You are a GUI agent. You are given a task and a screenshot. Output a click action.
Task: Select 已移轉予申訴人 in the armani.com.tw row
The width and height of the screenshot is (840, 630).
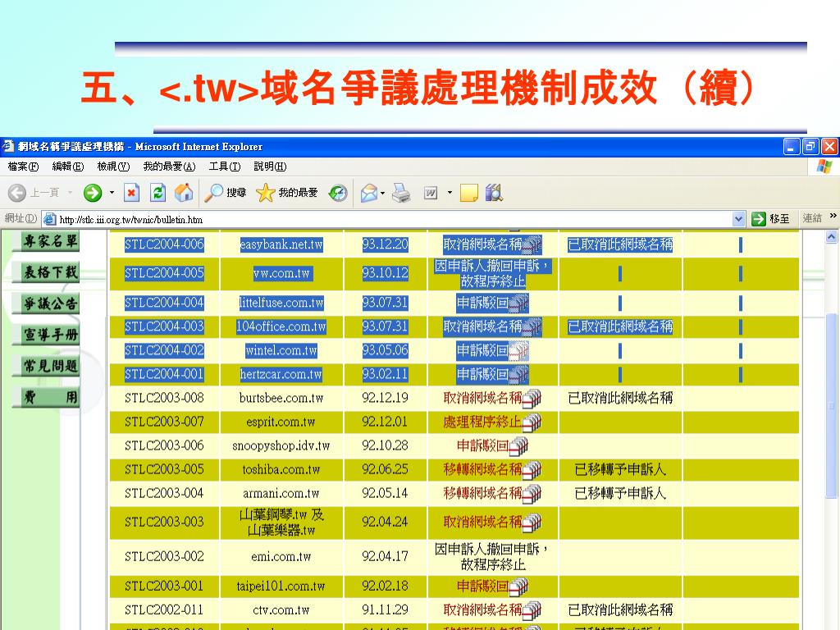620,493
